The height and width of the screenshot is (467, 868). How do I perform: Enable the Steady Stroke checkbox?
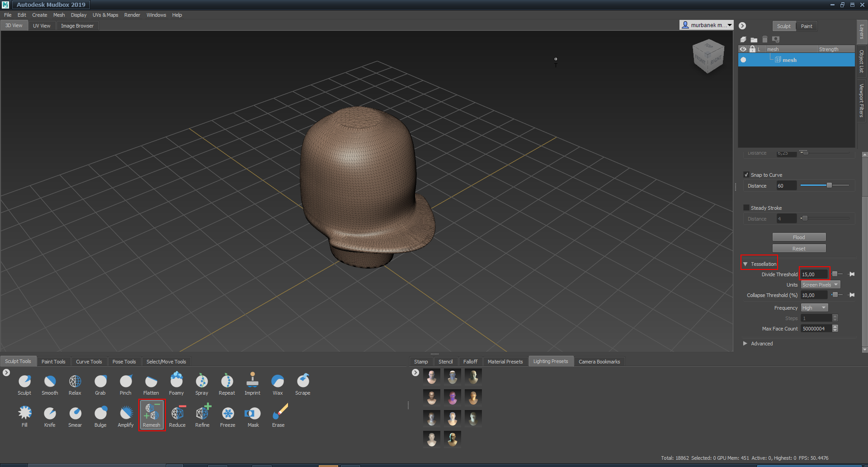point(746,208)
